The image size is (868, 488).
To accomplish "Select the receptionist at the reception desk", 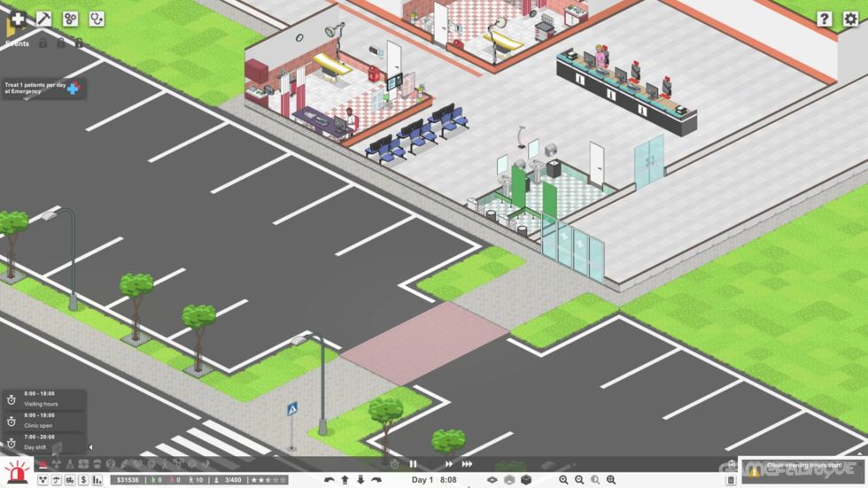I will 601,56.
